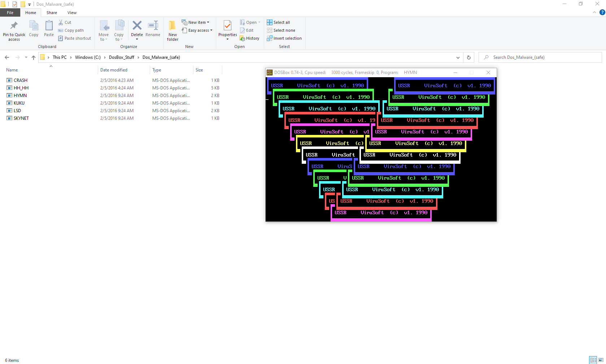Click Invert selection
The width and height of the screenshot is (606, 364).
click(284, 38)
